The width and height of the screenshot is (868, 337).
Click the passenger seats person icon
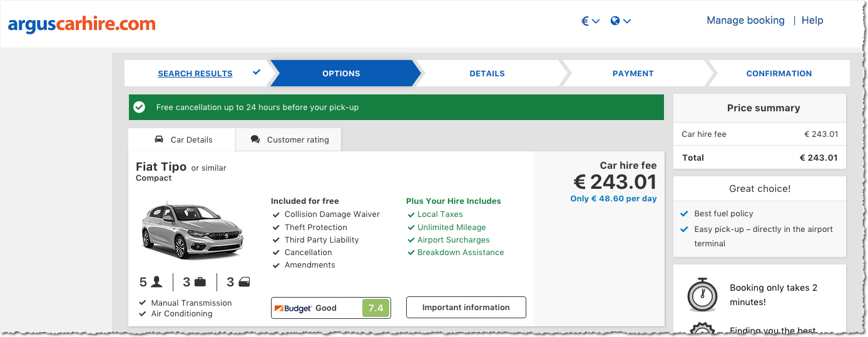[x=156, y=282]
